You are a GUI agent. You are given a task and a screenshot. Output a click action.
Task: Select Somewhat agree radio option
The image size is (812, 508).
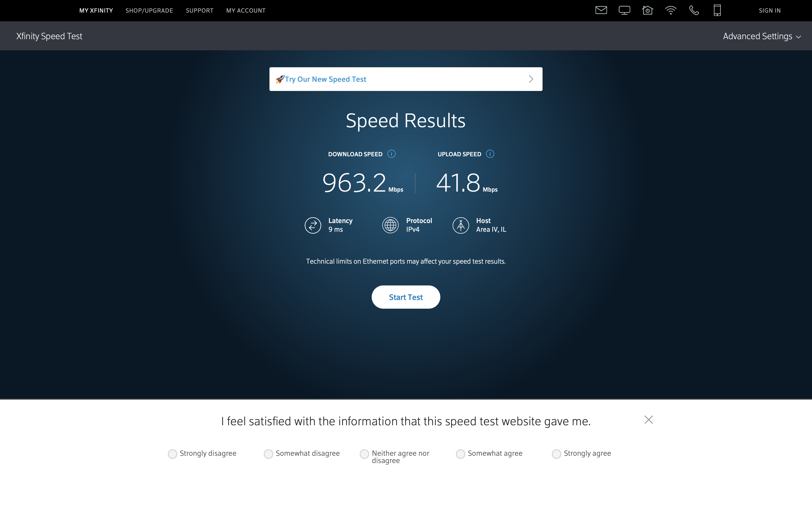(x=460, y=454)
